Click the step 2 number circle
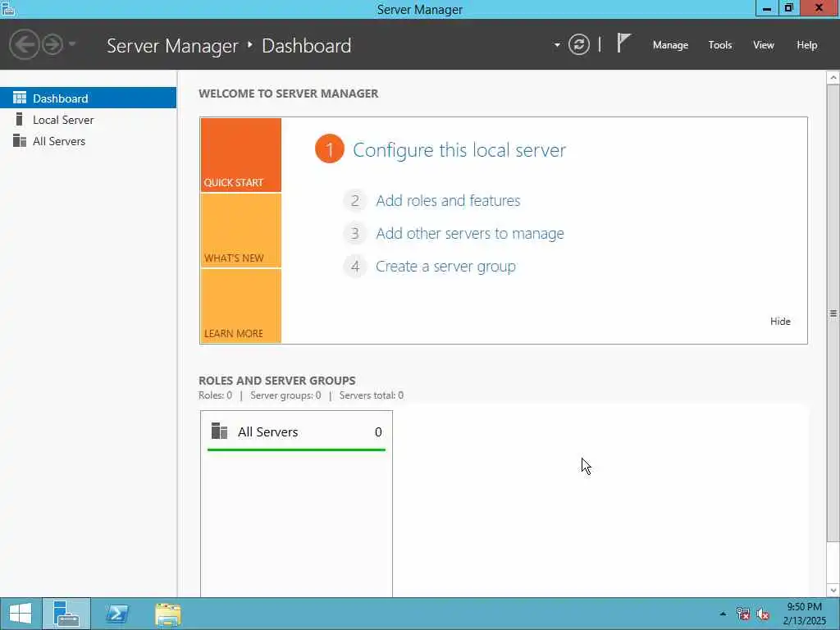Viewport: 840px width, 630px height. coord(354,201)
